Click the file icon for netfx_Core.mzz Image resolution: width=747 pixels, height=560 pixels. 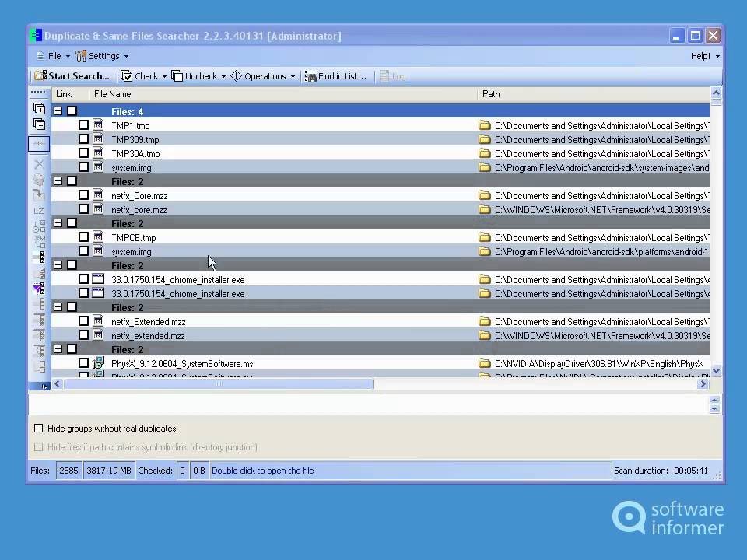coord(98,196)
